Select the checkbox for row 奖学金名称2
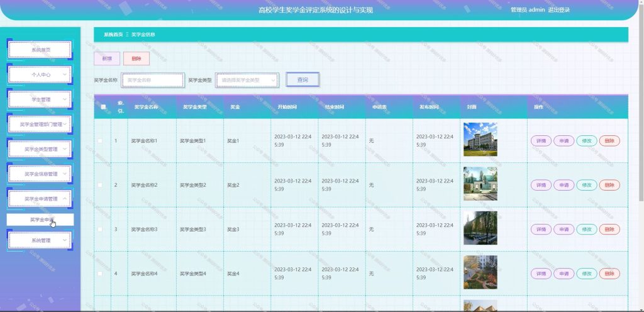The height and width of the screenshot is (312, 644). [100, 185]
